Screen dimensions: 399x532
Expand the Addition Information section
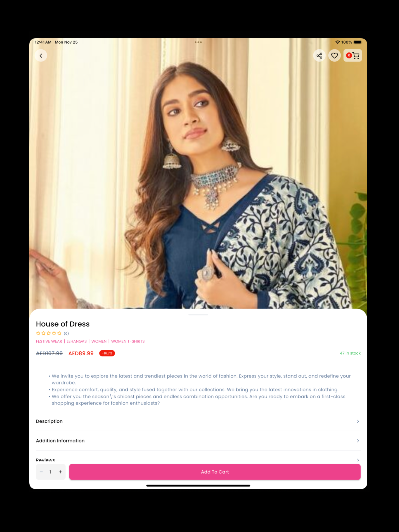coord(198,441)
